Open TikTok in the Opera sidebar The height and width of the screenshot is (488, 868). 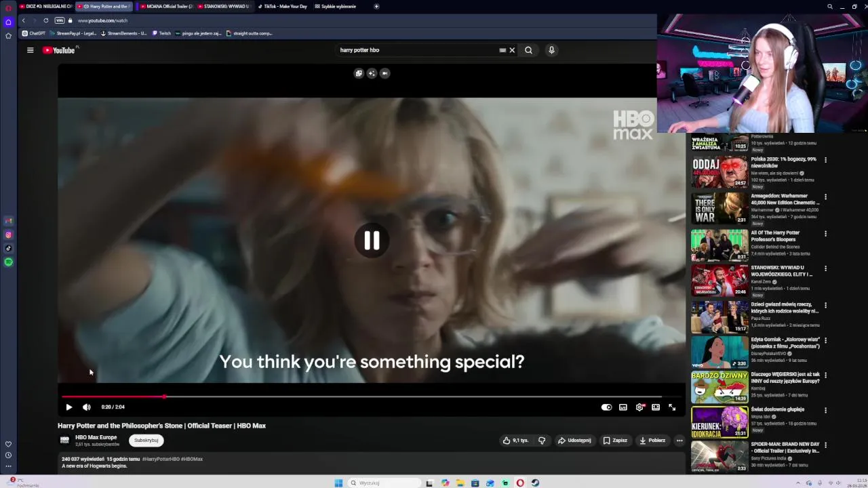[x=8, y=248]
